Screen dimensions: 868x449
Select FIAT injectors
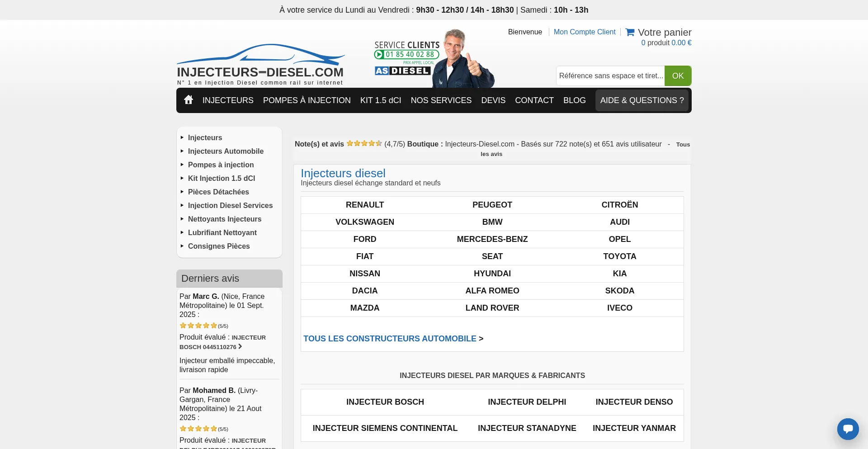[x=365, y=256]
